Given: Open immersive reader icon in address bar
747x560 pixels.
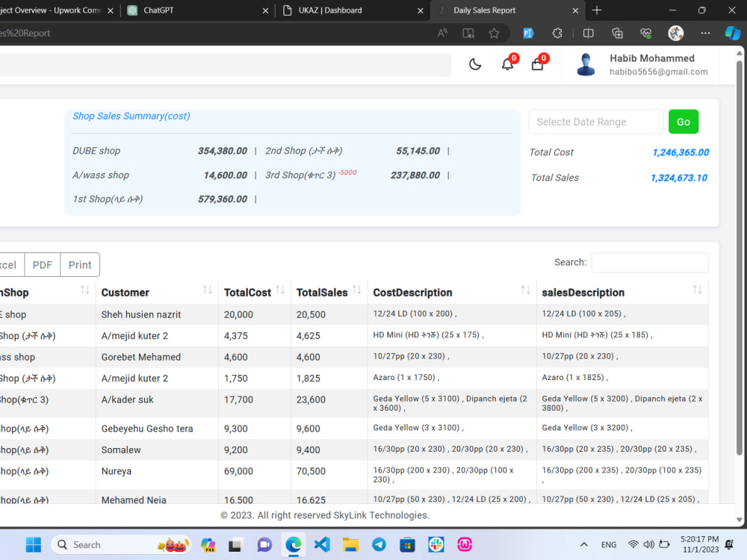Looking at the screenshot, I should (468, 34).
